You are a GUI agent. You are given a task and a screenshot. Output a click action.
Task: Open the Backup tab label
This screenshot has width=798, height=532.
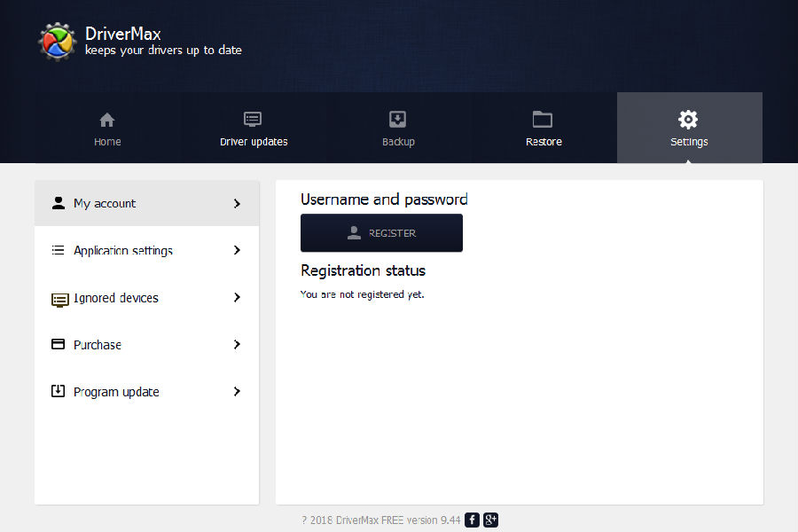click(x=398, y=142)
